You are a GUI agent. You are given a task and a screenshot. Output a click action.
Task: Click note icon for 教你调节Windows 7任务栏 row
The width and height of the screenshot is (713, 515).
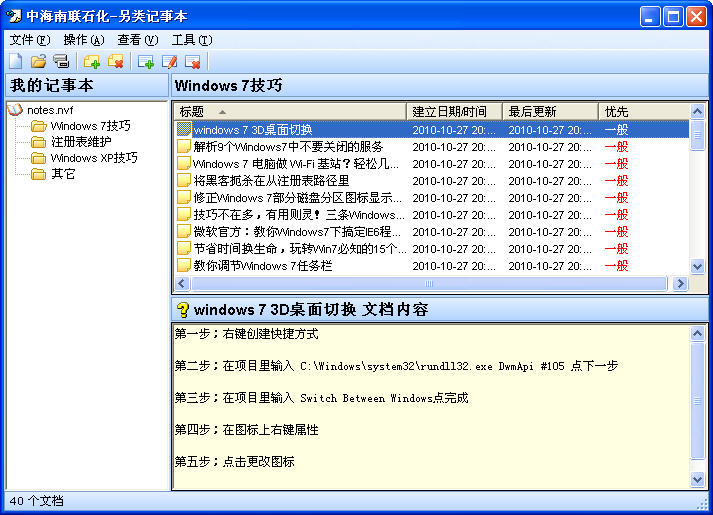pyautogui.click(x=184, y=265)
